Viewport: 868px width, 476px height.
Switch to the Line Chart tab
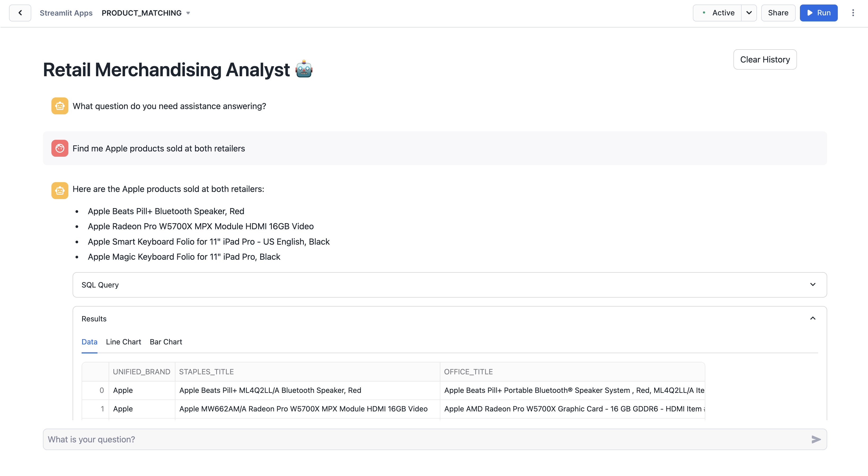(x=123, y=342)
